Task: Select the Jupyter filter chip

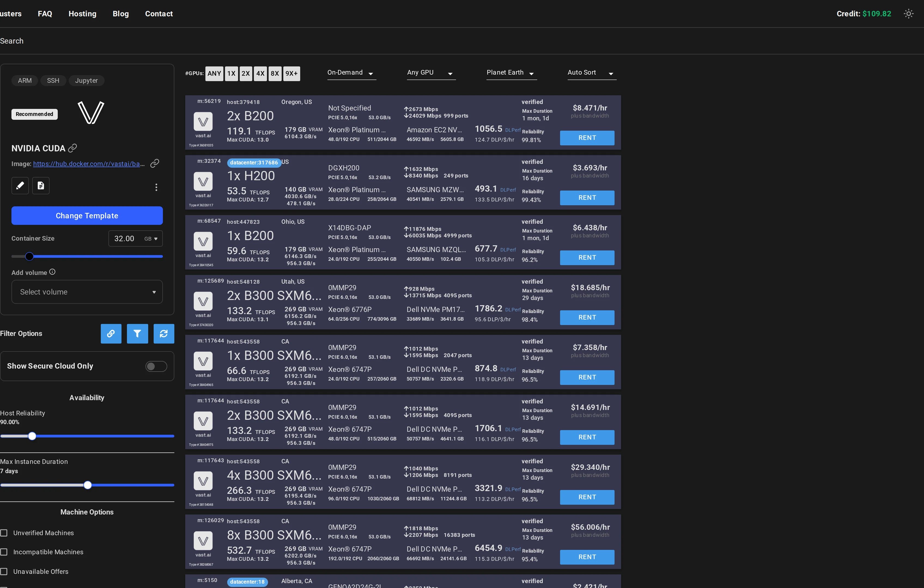Action: pos(86,81)
